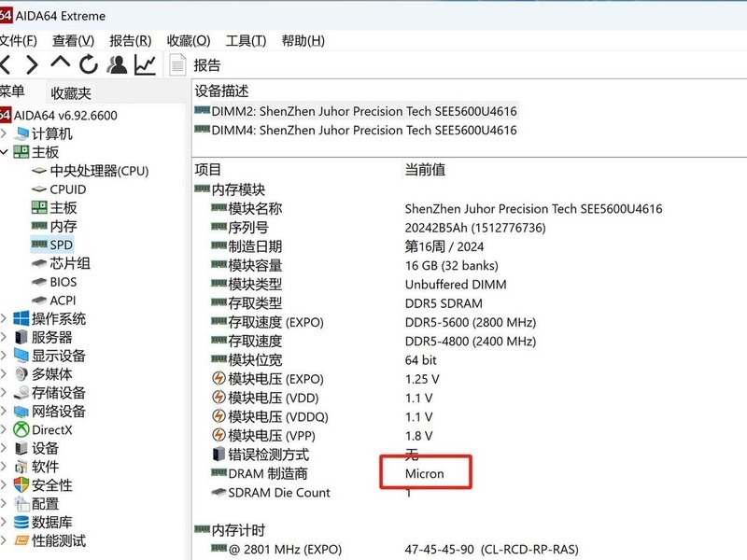Click the 软件 software icon

tap(21, 467)
